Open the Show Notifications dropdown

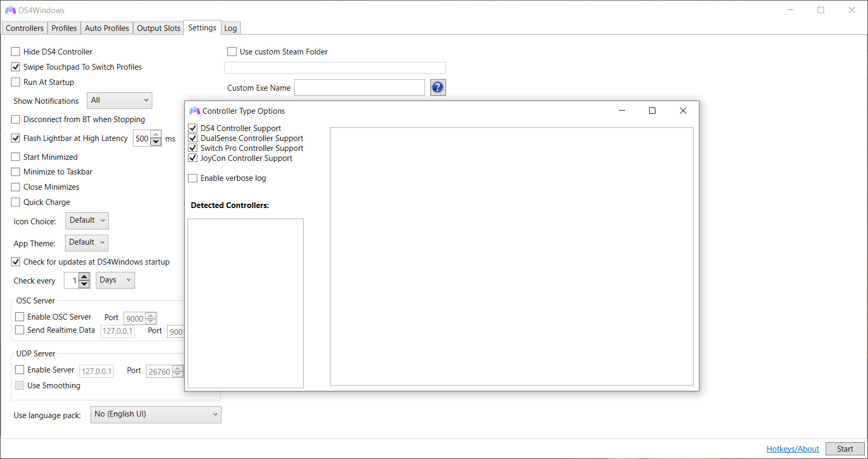tap(119, 100)
